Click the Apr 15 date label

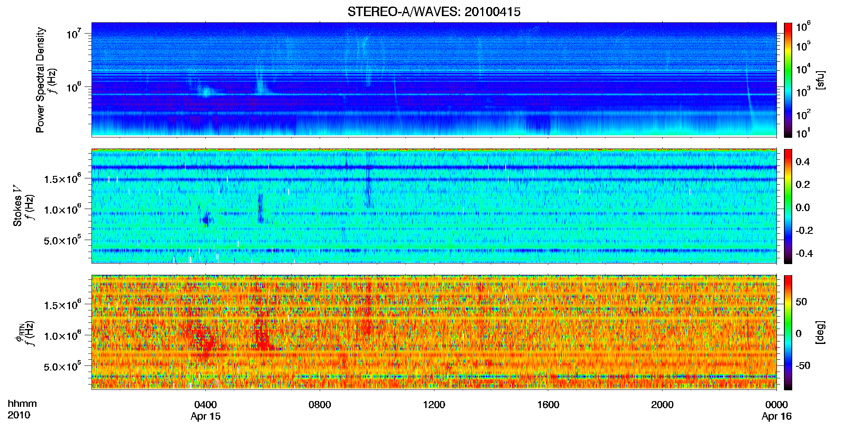[205, 416]
